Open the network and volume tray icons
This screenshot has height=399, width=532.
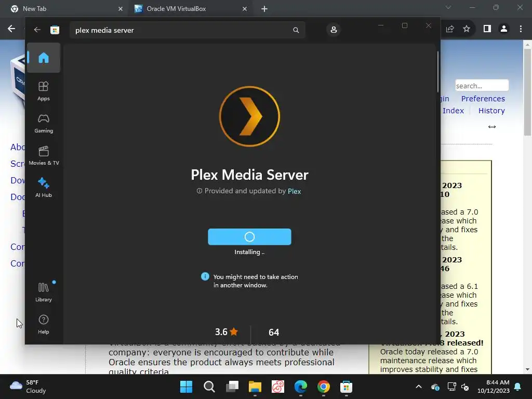click(458, 387)
